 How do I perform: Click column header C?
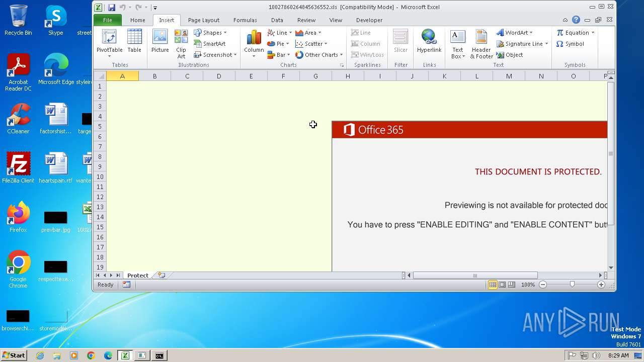(187, 76)
